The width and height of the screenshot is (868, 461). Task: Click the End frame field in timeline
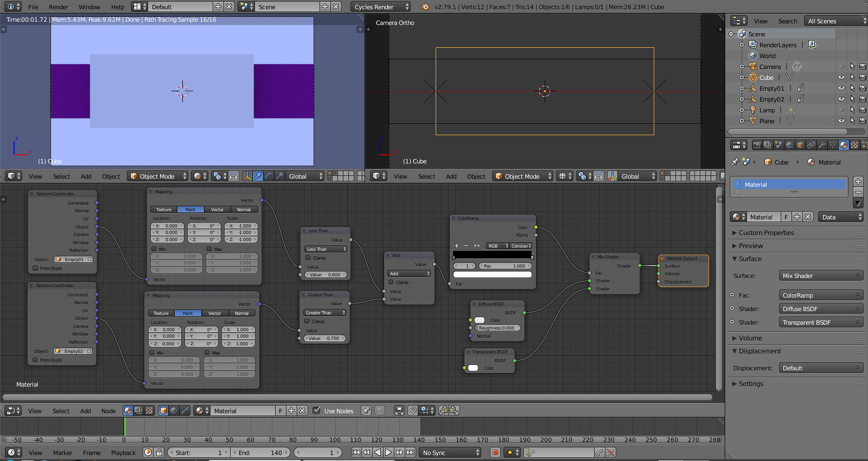click(x=261, y=453)
